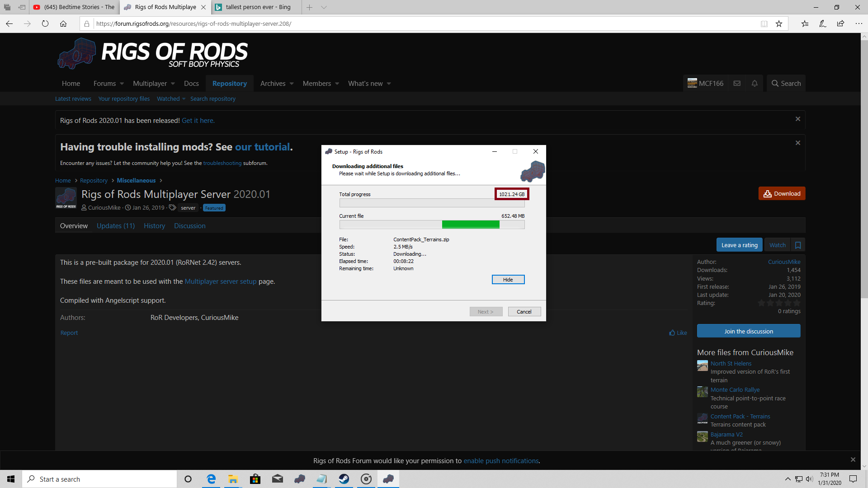Click the Rigs of Rods logo
This screenshot has width=868, height=488.
[x=153, y=54]
